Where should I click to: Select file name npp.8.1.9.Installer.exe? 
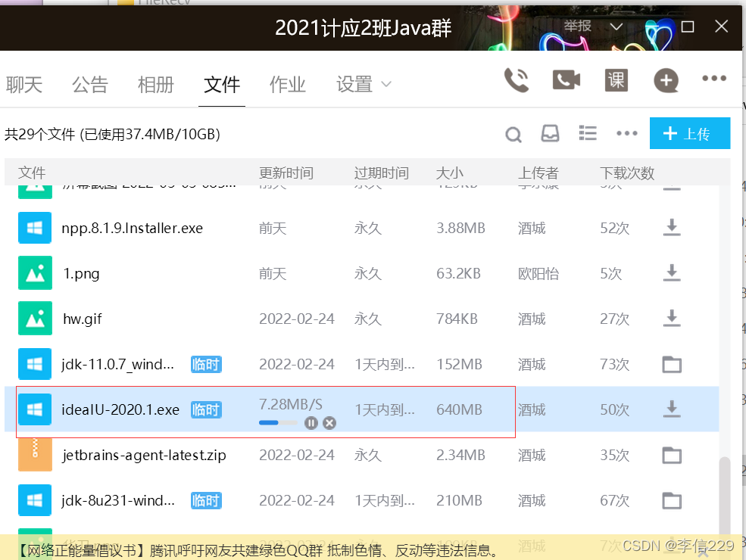[x=133, y=229]
